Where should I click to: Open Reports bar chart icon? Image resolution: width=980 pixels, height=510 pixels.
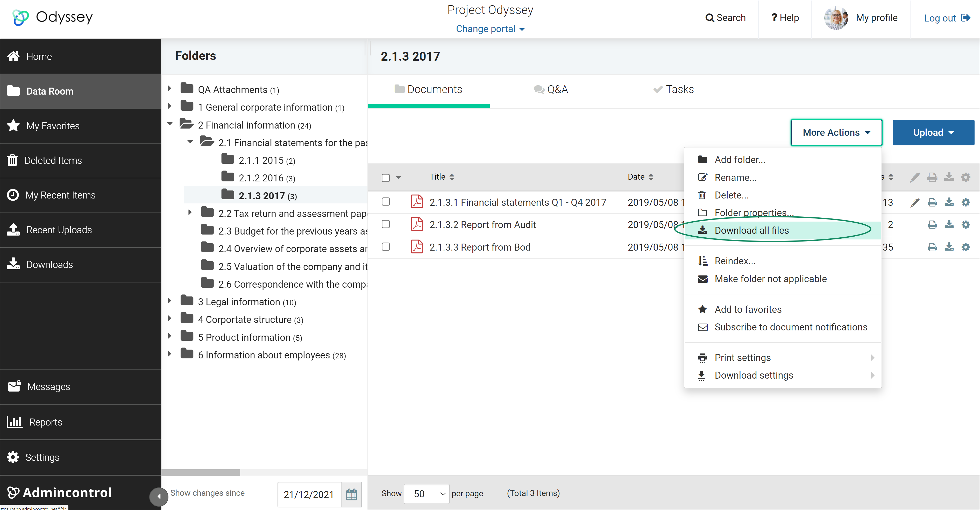15,422
